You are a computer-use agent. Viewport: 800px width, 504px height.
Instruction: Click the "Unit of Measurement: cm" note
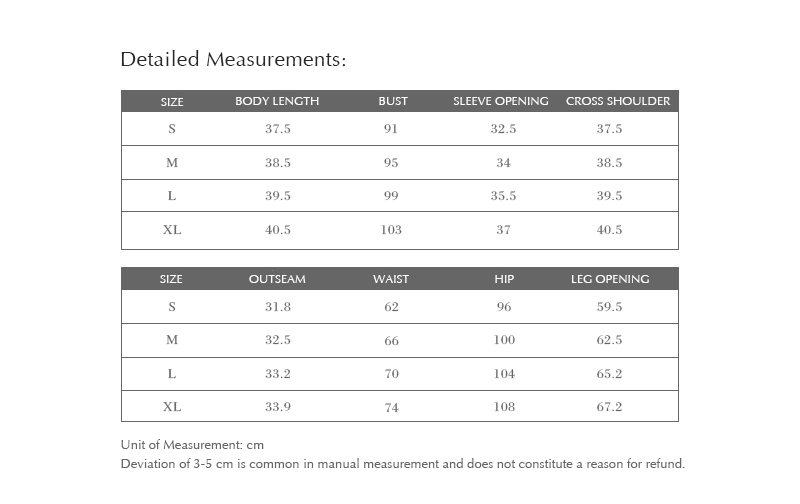[x=192, y=445]
